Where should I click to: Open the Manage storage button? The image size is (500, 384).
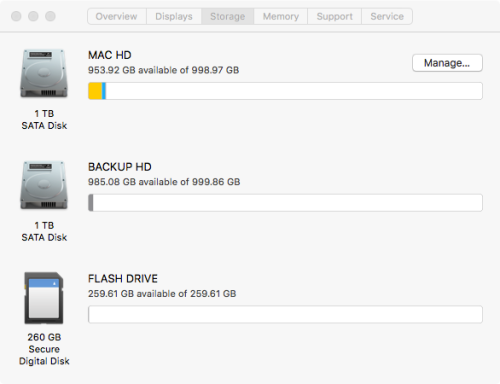[x=447, y=63]
